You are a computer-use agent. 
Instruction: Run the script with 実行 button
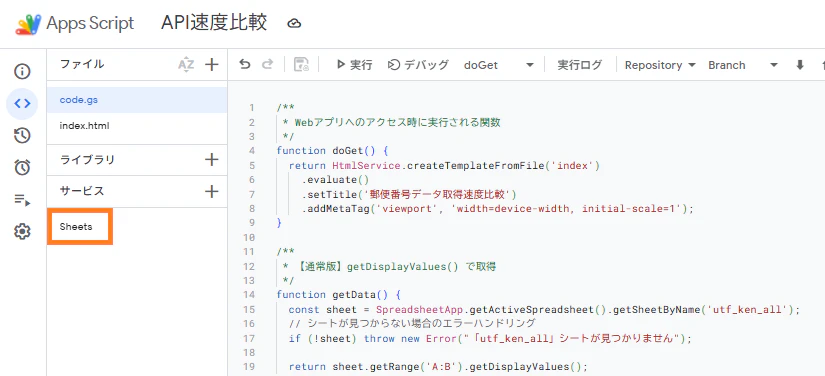click(x=354, y=65)
